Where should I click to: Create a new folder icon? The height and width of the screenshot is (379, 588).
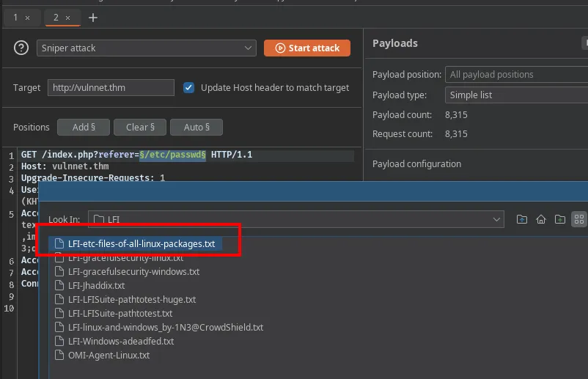click(560, 219)
